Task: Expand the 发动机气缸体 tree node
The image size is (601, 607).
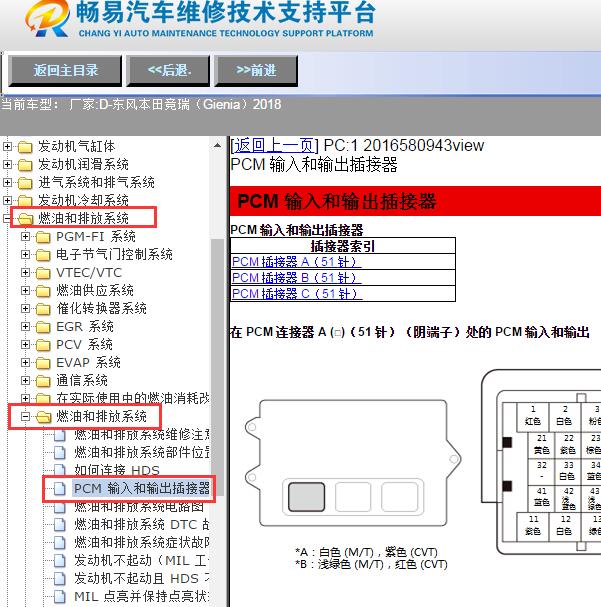Action: [7, 146]
